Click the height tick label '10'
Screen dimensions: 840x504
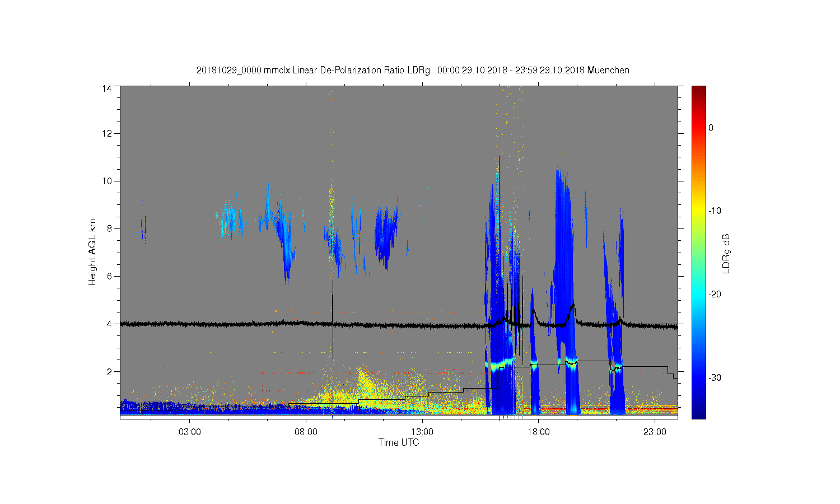107,181
